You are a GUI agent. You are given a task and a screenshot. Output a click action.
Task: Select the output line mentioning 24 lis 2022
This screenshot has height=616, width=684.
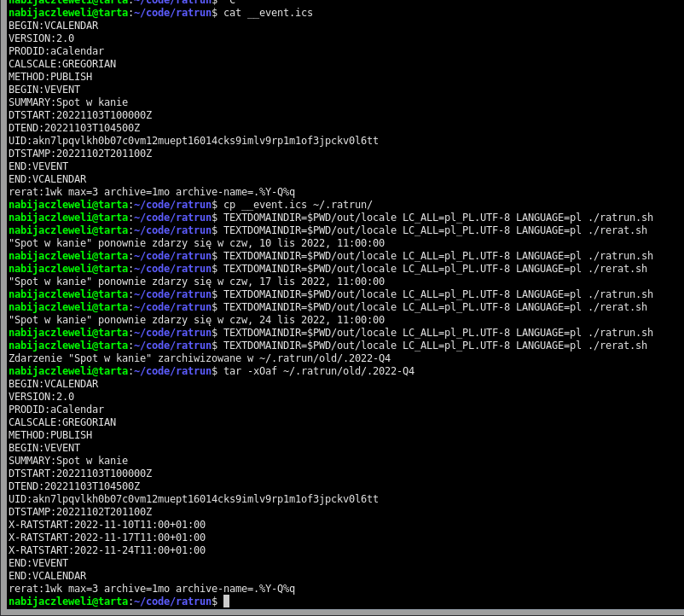(196, 320)
